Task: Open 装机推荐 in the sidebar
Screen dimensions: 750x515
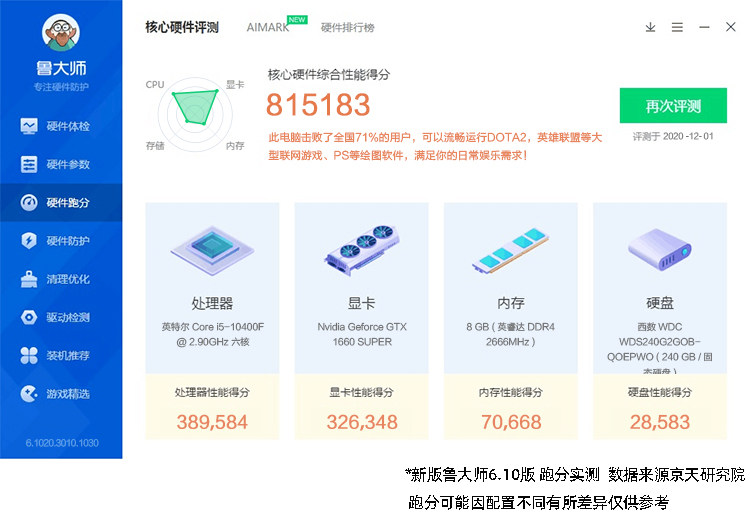Action: (x=61, y=356)
